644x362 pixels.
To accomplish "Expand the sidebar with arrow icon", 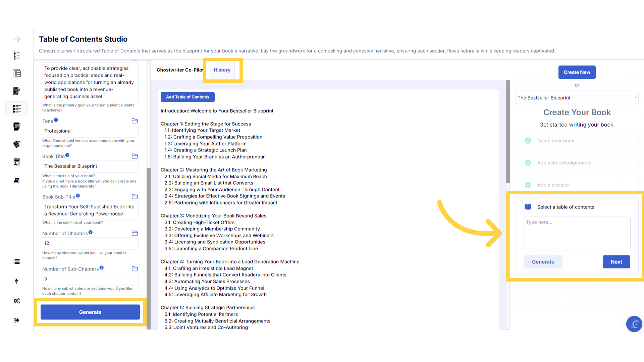I will click(17, 39).
